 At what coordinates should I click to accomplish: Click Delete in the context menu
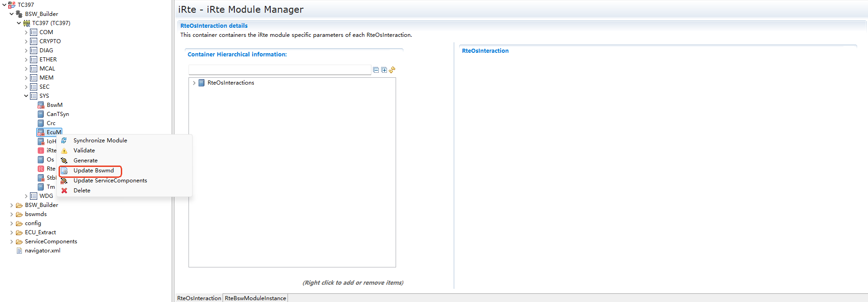82,191
